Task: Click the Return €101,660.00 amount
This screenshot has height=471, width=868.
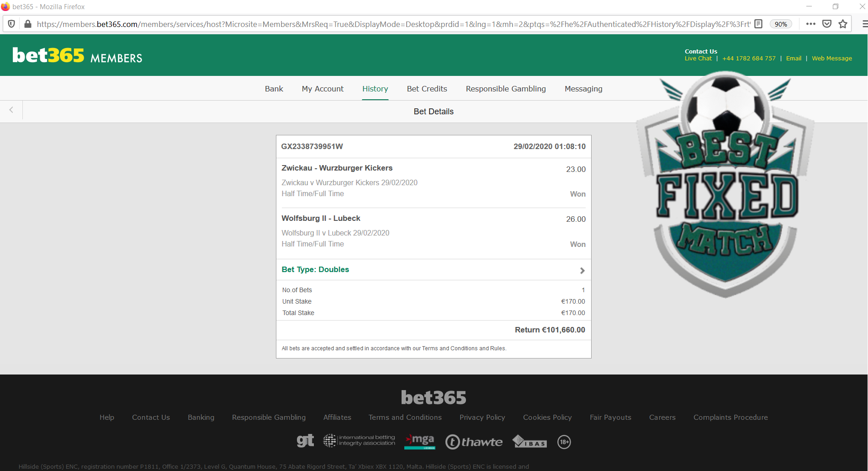Action: [550, 330]
